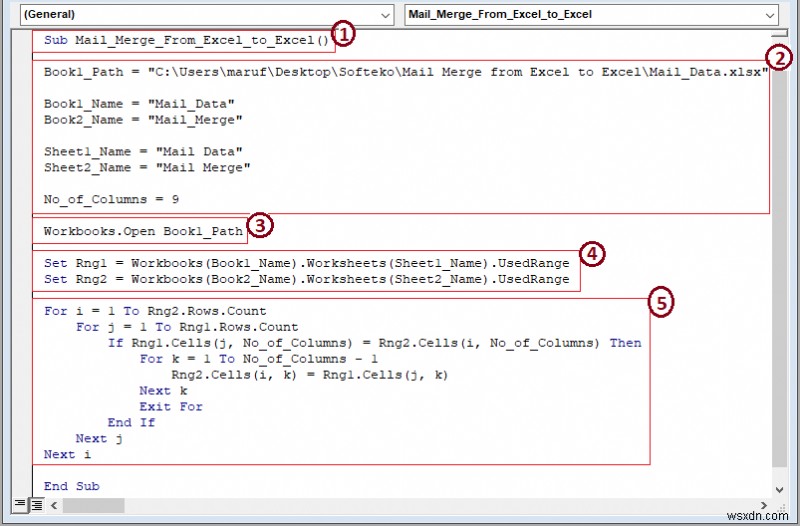Click the 'Set Rng1 =' code line
Image resolution: width=800 pixels, height=526 pixels.
(x=307, y=263)
